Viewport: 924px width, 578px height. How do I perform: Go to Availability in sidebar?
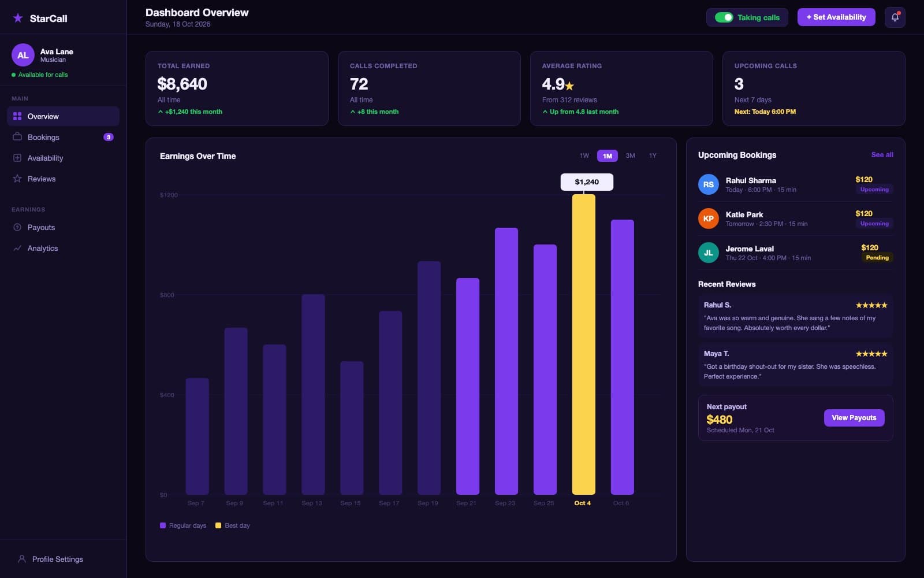[x=63, y=158]
